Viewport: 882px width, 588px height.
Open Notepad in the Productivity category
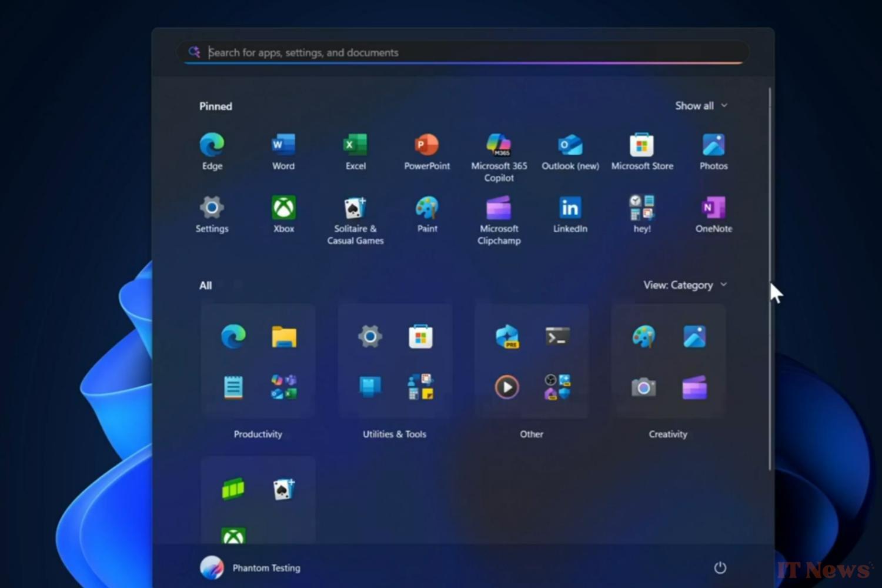pyautogui.click(x=233, y=387)
